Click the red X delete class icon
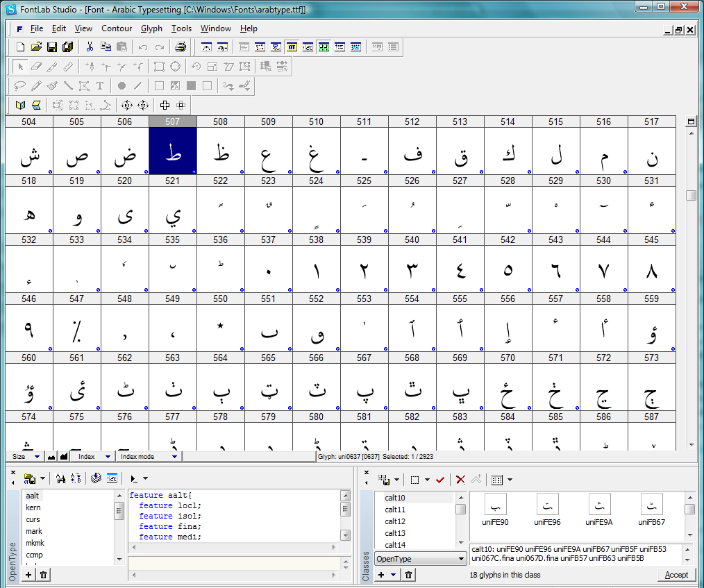The height and width of the screenshot is (588, 704). (460, 480)
